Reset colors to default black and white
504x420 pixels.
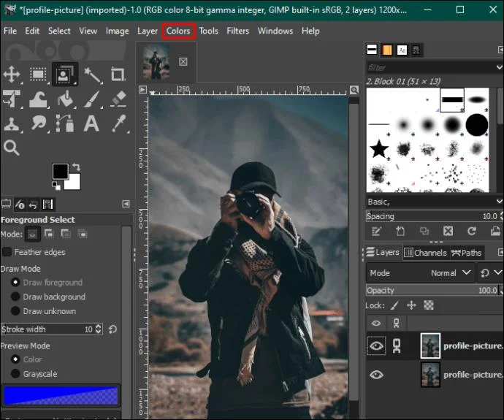(x=56, y=185)
